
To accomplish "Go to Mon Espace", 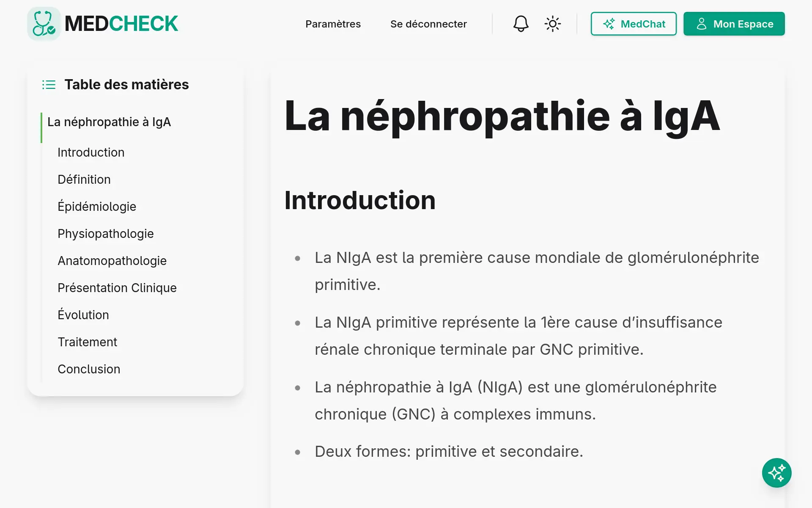I will click(x=734, y=24).
